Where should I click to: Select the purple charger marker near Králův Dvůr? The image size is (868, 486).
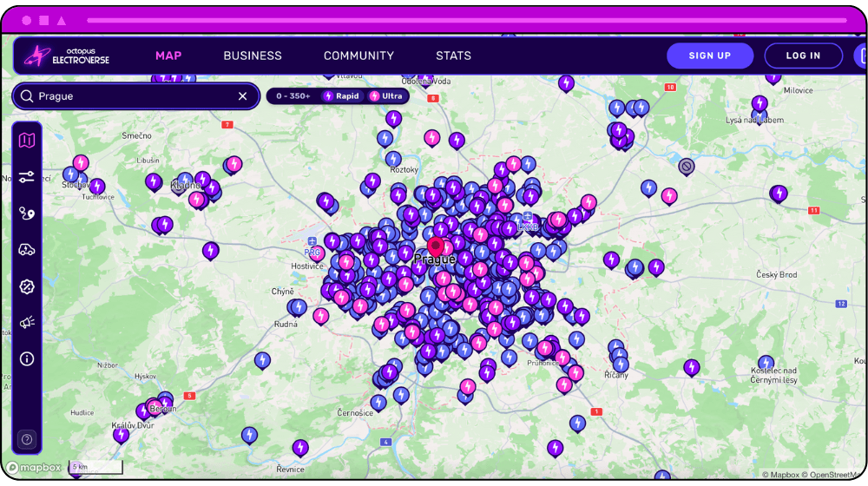pyautogui.click(x=122, y=435)
